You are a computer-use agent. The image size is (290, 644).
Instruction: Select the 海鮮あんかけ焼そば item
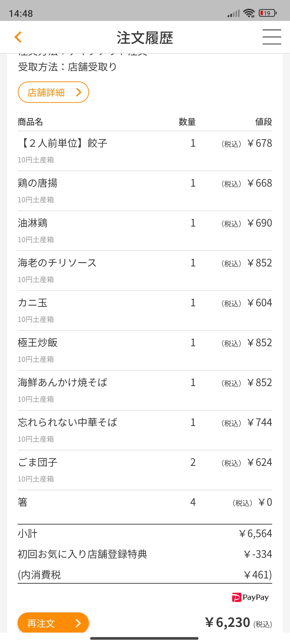point(145,390)
